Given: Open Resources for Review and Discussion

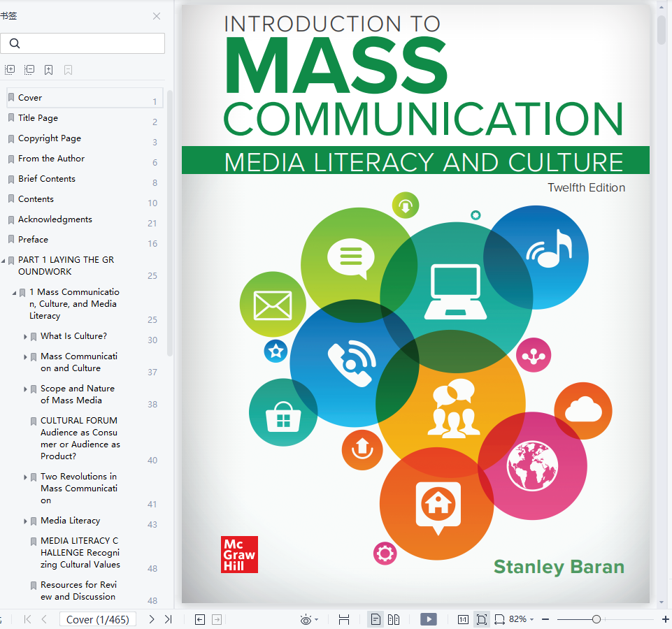Looking at the screenshot, I should (78, 591).
